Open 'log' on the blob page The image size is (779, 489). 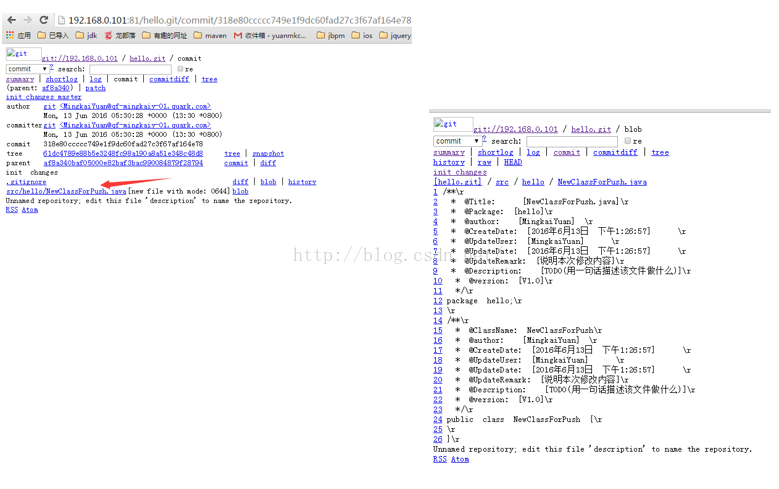533,152
